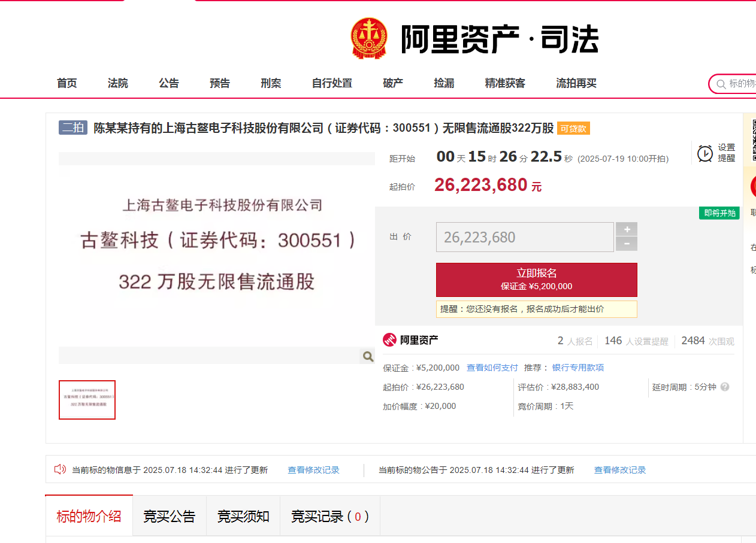The image size is (756, 543).
Task: Click the 2 人报名 count
Action: pyautogui.click(x=575, y=341)
